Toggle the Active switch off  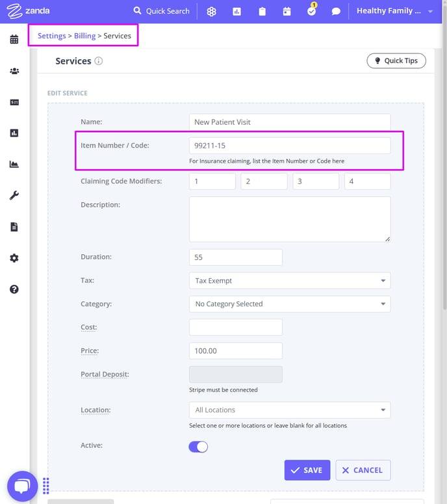(x=198, y=447)
